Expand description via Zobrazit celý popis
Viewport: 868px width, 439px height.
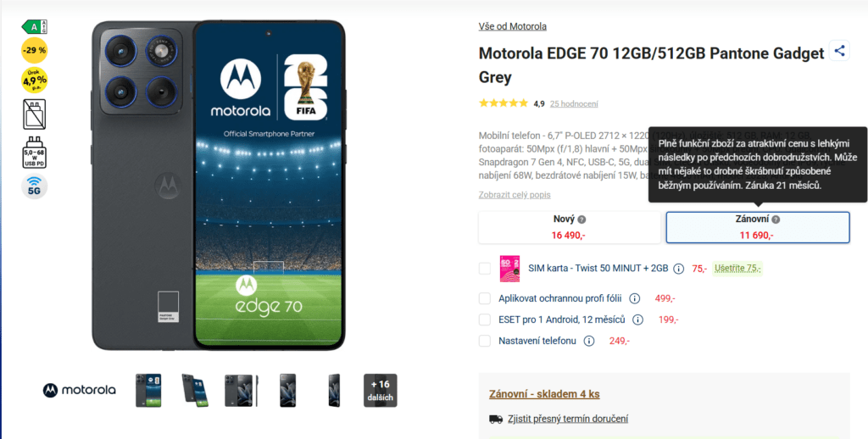point(515,195)
